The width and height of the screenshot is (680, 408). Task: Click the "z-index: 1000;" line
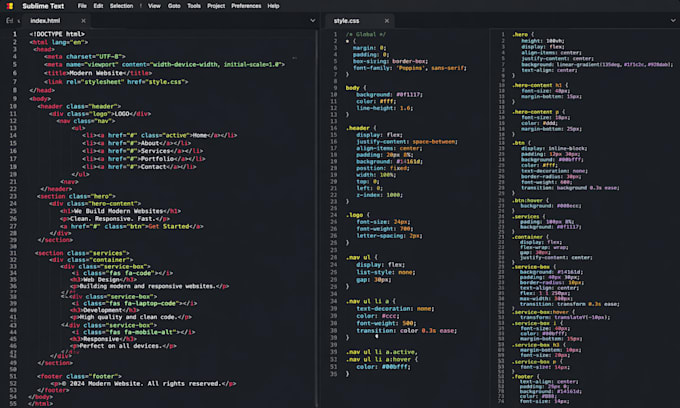379,195
